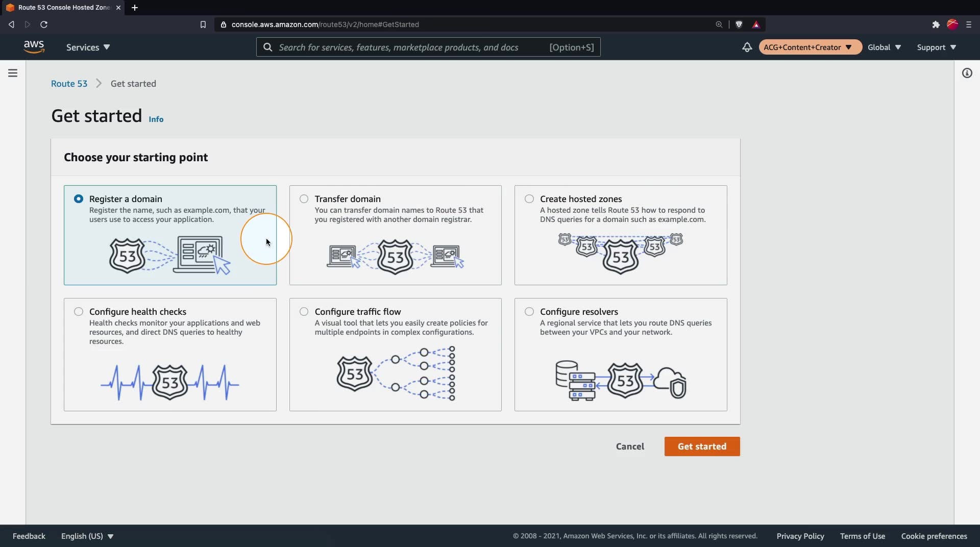Click the Route 53 breadcrumb link
Image resolution: width=980 pixels, height=547 pixels.
pyautogui.click(x=69, y=84)
